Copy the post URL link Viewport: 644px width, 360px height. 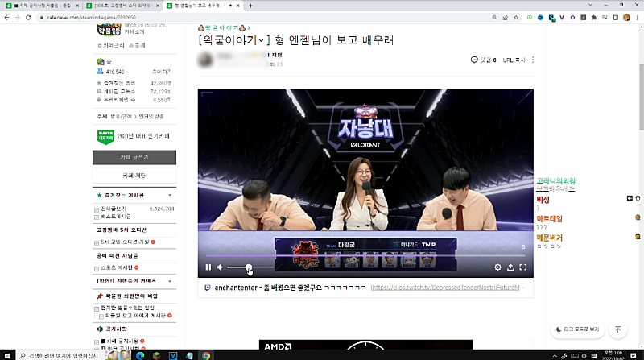click(514, 60)
